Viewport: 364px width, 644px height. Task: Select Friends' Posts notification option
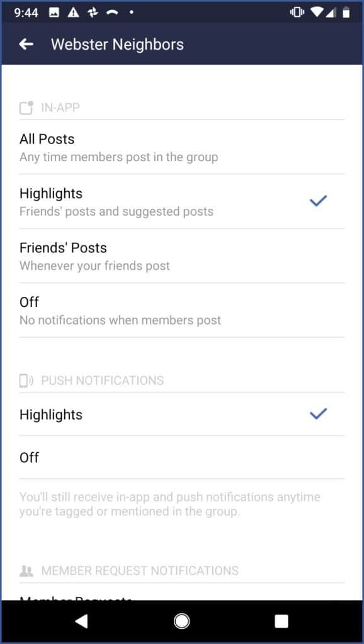pos(182,256)
